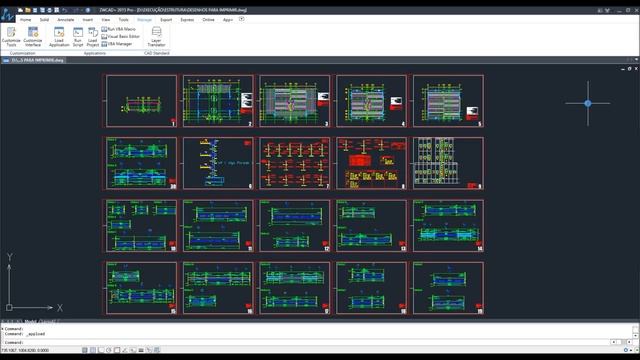Image resolution: width=640 pixels, height=360 pixels.
Task: Open Customize Tools in the ribbon
Action: click(11, 37)
